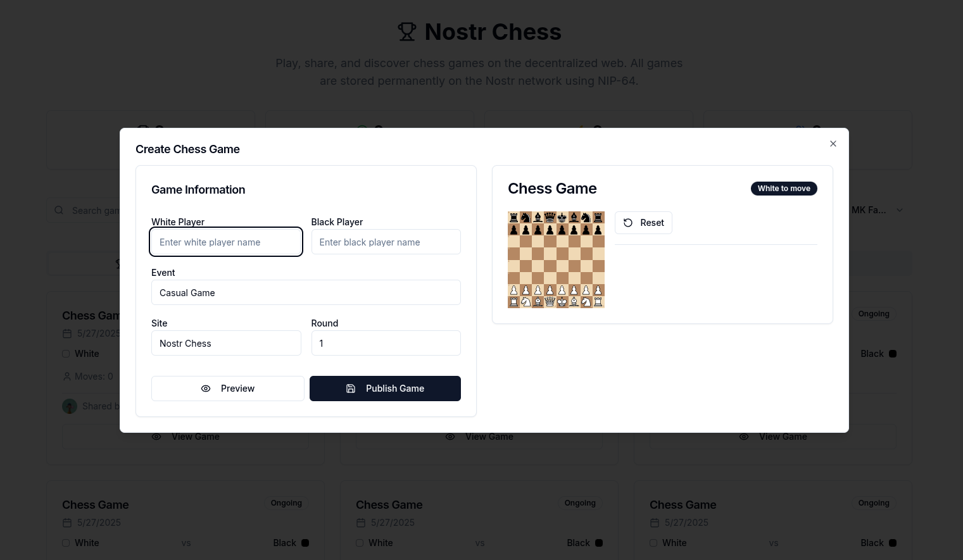This screenshot has width=963, height=560.
Task: Click the Preview button in the modal
Action: tap(228, 389)
